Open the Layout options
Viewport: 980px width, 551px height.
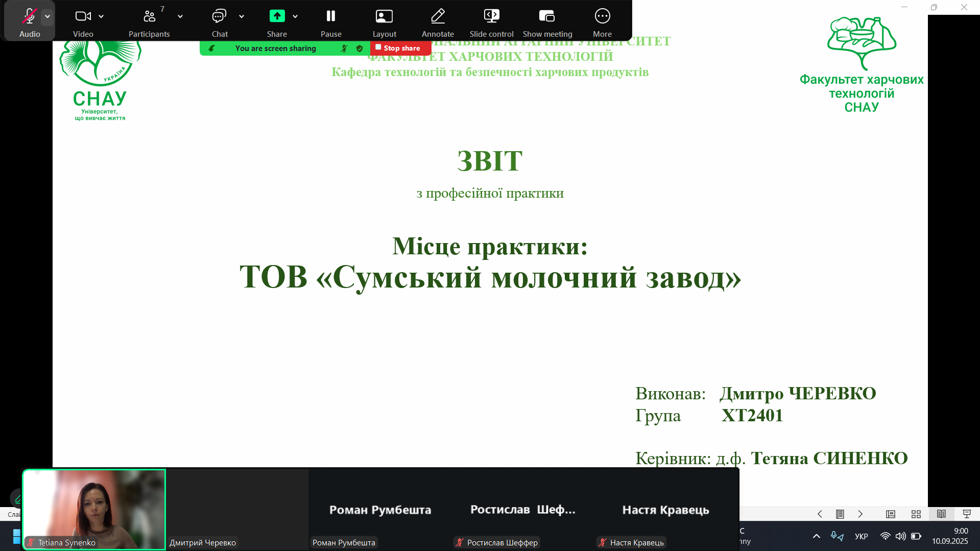[x=384, y=21]
